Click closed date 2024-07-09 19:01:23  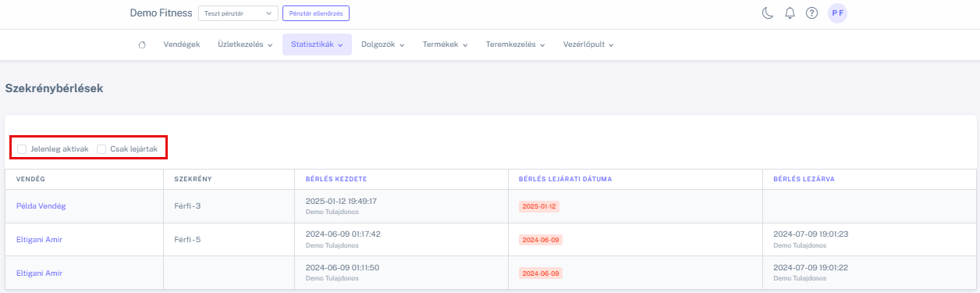point(811,234)
